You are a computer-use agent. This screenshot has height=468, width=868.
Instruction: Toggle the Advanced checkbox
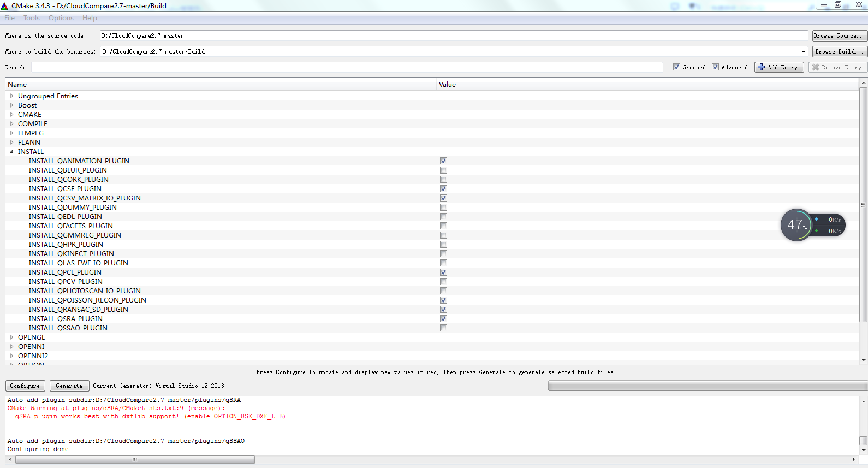715,67
